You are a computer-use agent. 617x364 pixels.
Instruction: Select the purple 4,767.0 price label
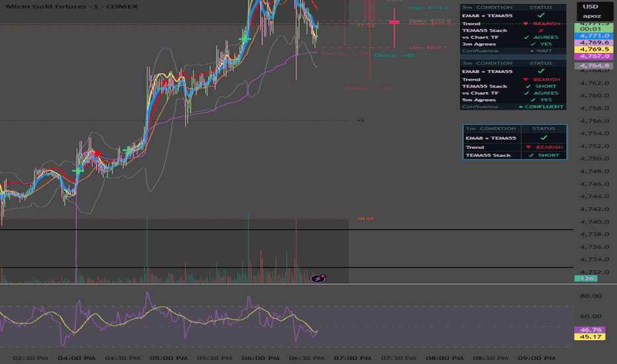pyautogui.click(x=594, y=56)
